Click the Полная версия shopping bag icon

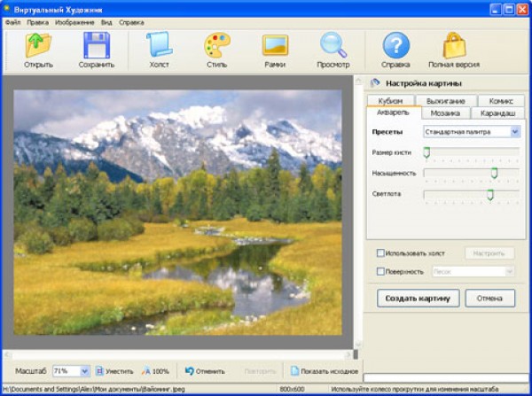point(454,45)
